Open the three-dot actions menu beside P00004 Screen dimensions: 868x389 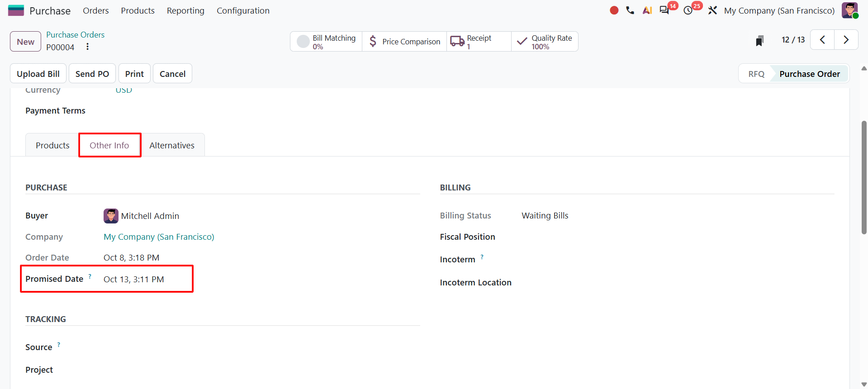87,47
